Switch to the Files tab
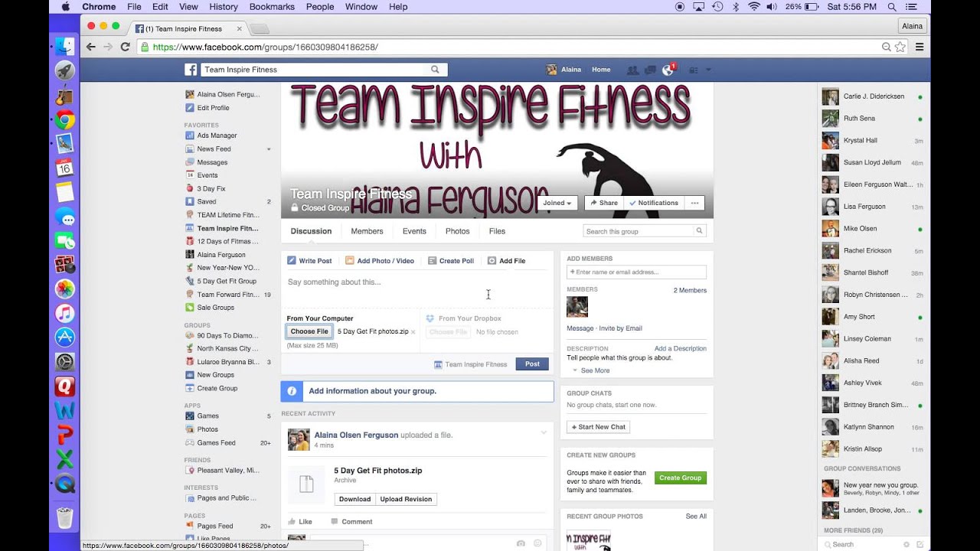This screenshot has height=551, width=980. click(x=497, y=231)
